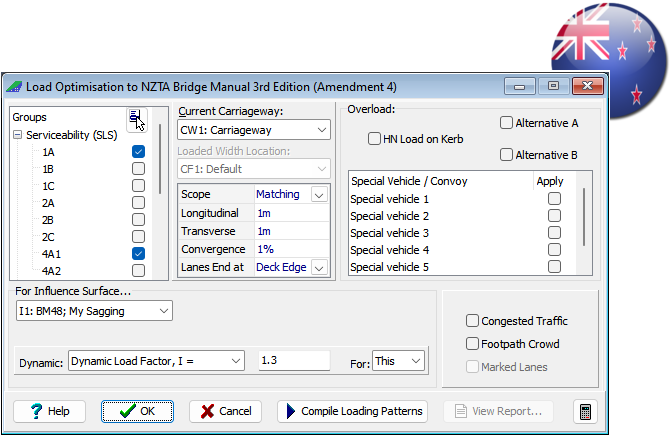Edit the Longitudinal 1m value
Screen dimensions: 672x437
[292, 213]
